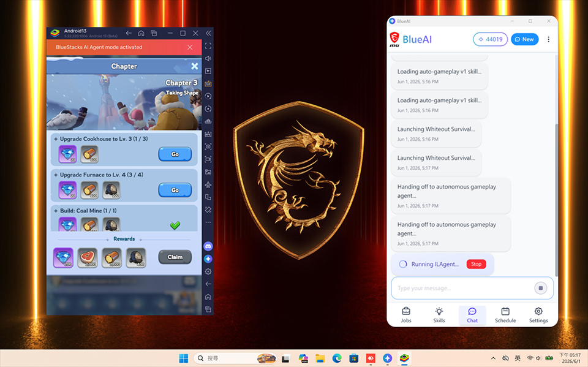Click the taskbar clock showing 05:17
The image size is (588, 367).
pos(570,358)
